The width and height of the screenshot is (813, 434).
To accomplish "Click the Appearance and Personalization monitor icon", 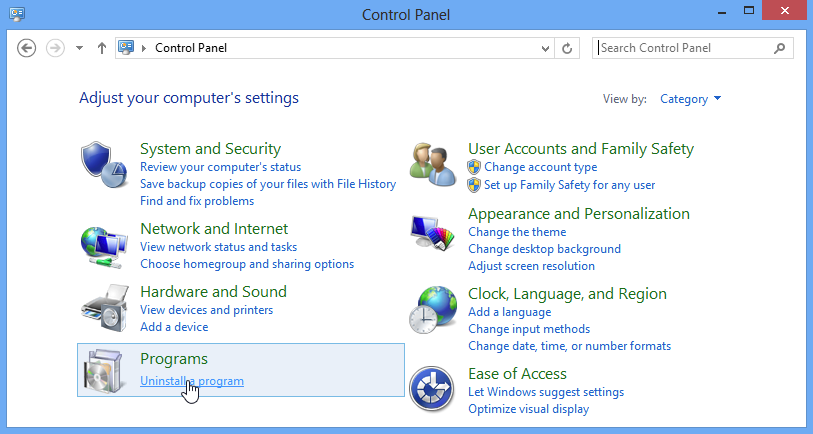I will (x=433, y=233).
